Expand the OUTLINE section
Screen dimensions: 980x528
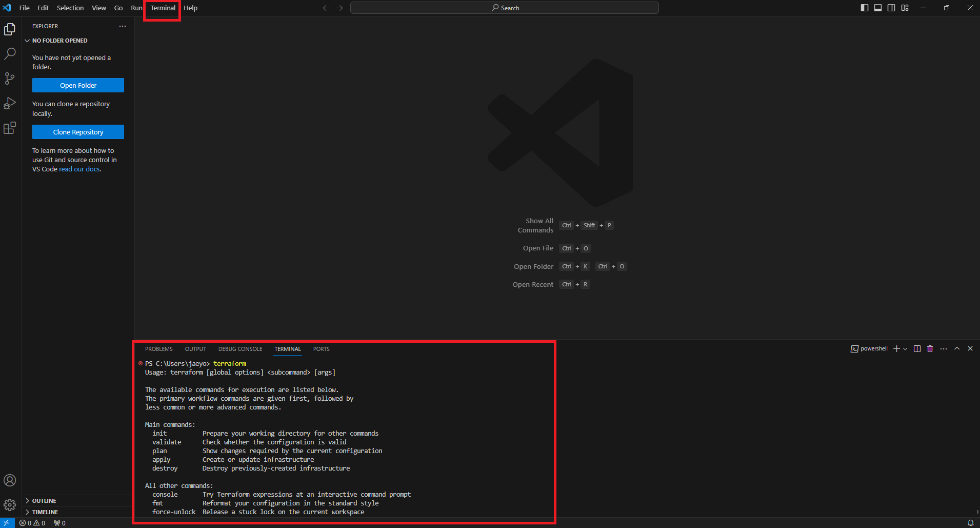point(44,501)
